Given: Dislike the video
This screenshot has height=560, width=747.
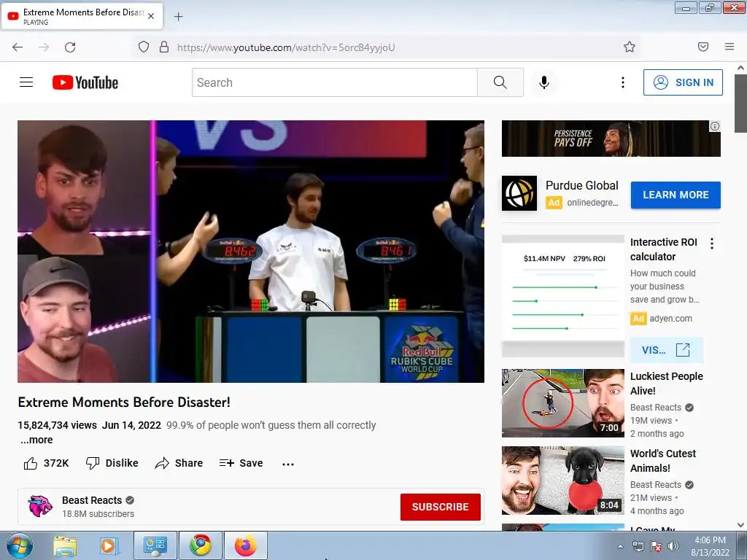Looking at the screenshot, I should coord(112,463).
